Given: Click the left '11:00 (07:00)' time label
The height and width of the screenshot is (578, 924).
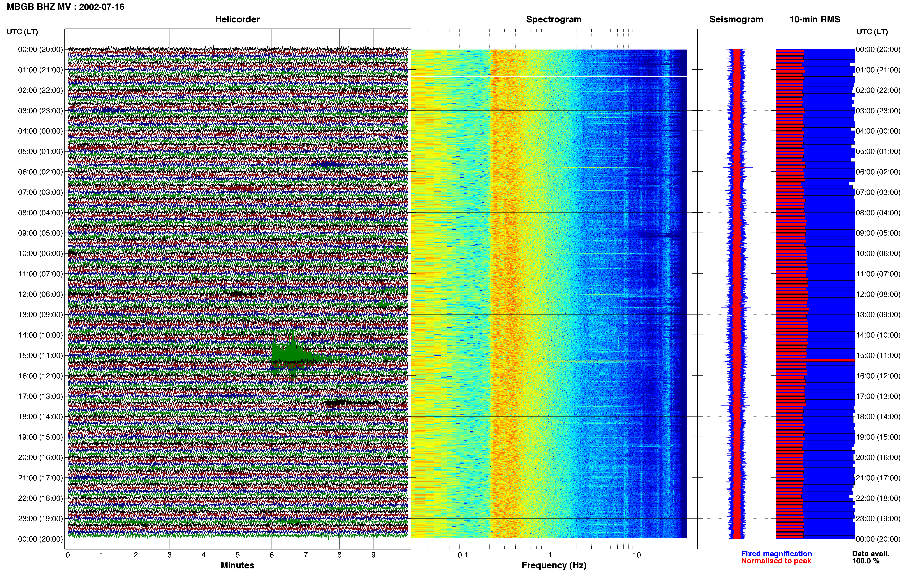Looking at the screenshot, I should [41, 274].
